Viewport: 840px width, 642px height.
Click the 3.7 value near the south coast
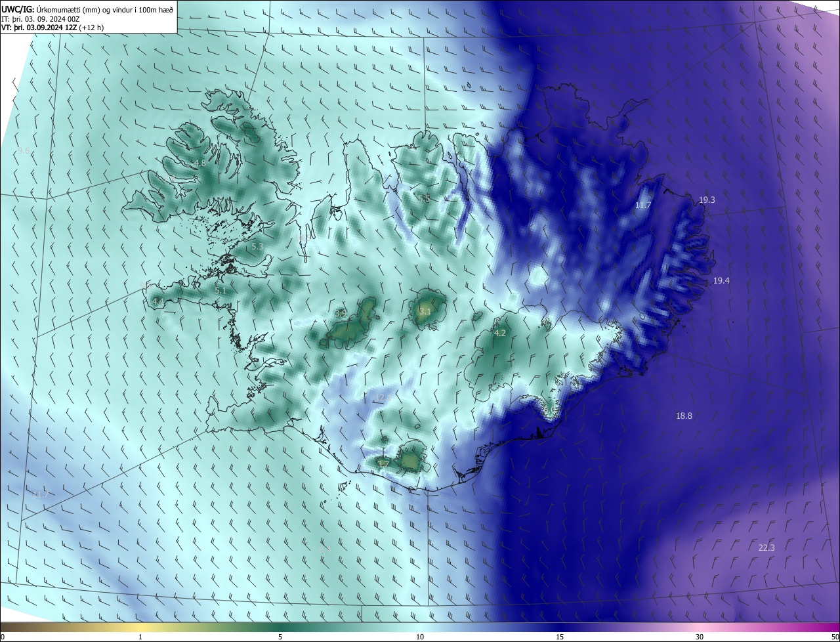(x=383, y=465)
